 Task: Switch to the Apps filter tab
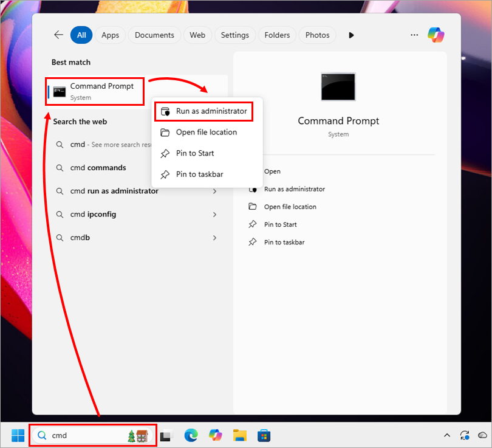coord(110,35)
